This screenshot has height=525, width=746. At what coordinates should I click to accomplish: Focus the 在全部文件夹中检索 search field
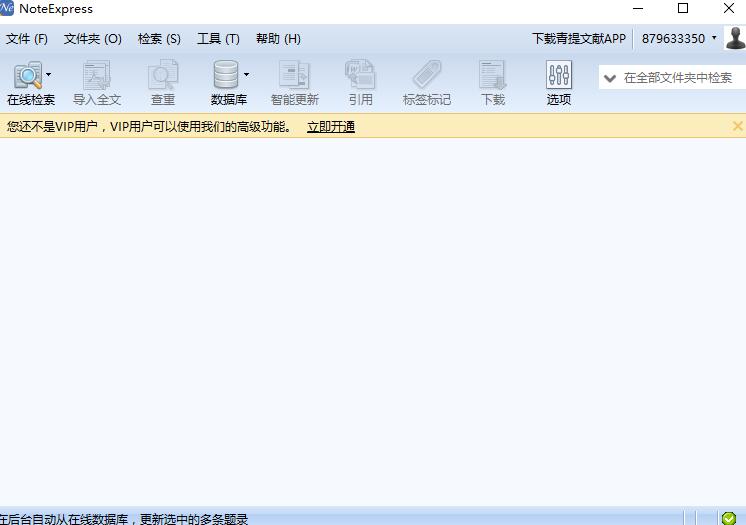click(678, 78)
